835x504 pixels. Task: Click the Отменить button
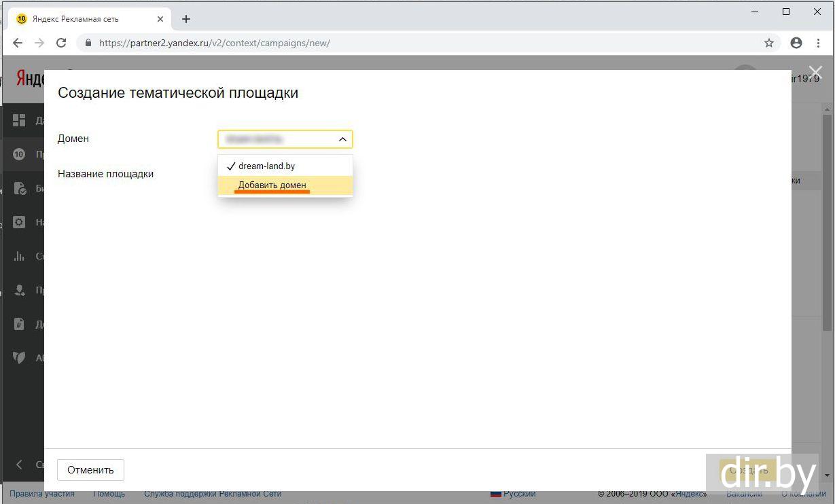pyautogui.click(x=90, y=469)
